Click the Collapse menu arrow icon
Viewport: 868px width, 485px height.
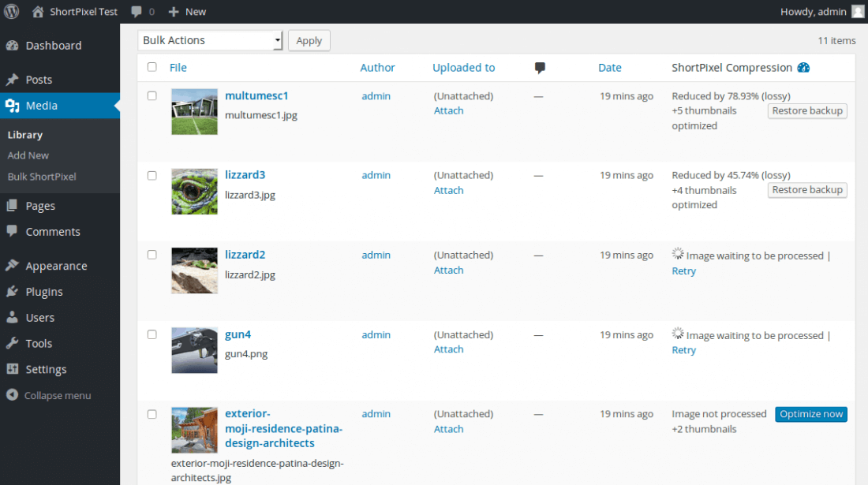point(12,395)
